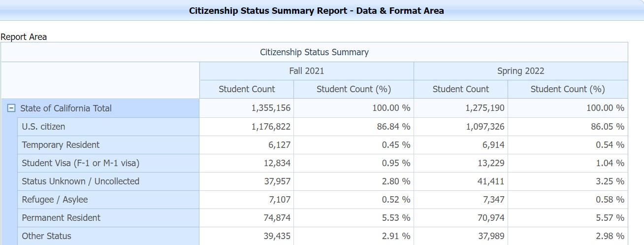
Task: Click the cell showing 37,957
Action: tap(247, 181)
